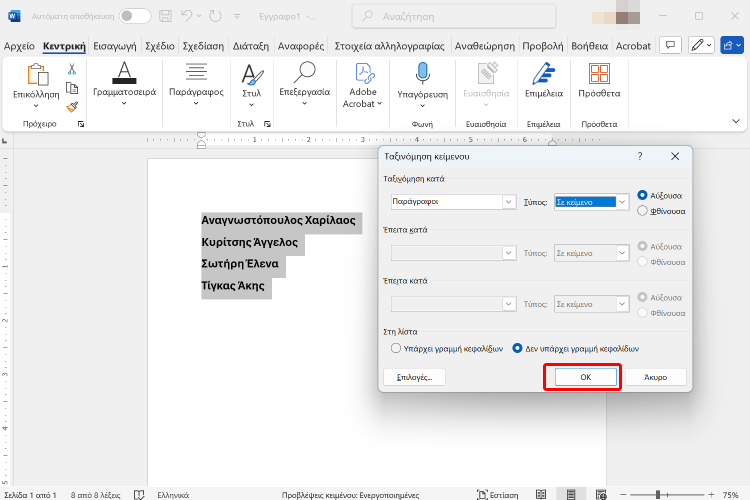Click the Ευαισθησία sensitivity icon
This screenshot has height=500, width=750.
coord(487,73)
